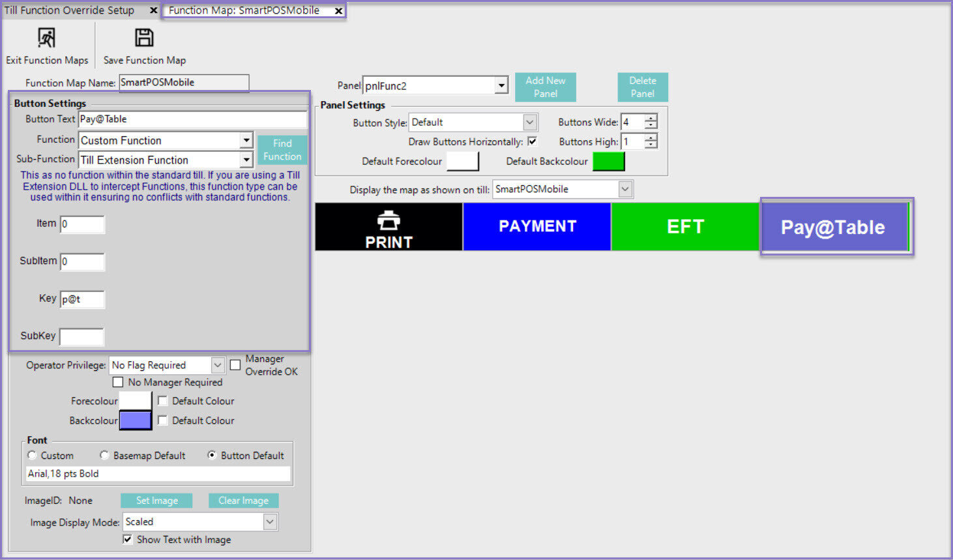953x560 pixels.
Task: Click the Default Backcolour green swatch
Action: click(x=609, y=161)
